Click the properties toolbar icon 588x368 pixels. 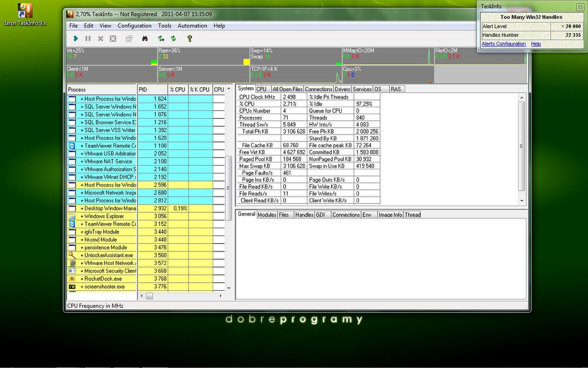click(129, 39)
